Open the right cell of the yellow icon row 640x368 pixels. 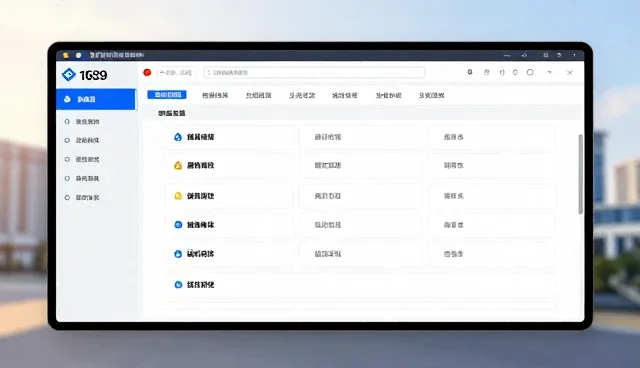tap(491, 196)
